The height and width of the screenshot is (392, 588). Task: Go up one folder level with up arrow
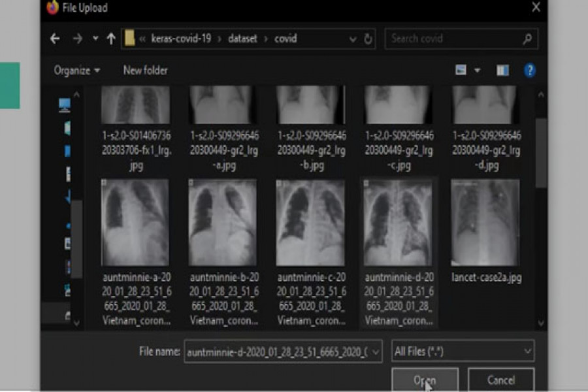tap(110, 39)
